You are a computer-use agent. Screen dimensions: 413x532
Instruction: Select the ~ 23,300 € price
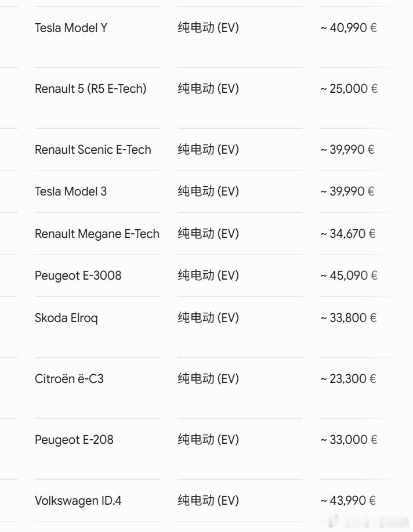pyautogui.click(x=348, y=379)
